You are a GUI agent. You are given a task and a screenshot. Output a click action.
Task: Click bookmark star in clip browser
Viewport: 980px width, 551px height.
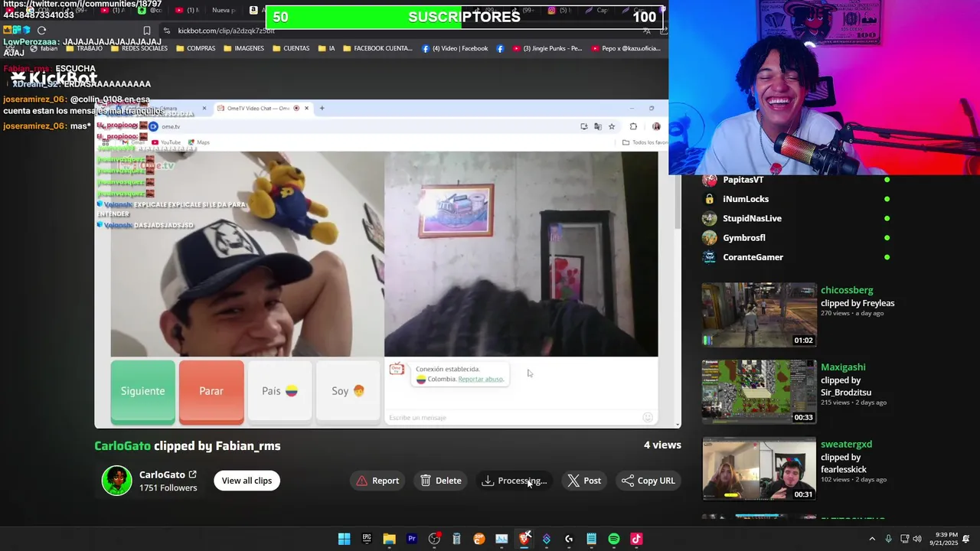tap(612, 126)
